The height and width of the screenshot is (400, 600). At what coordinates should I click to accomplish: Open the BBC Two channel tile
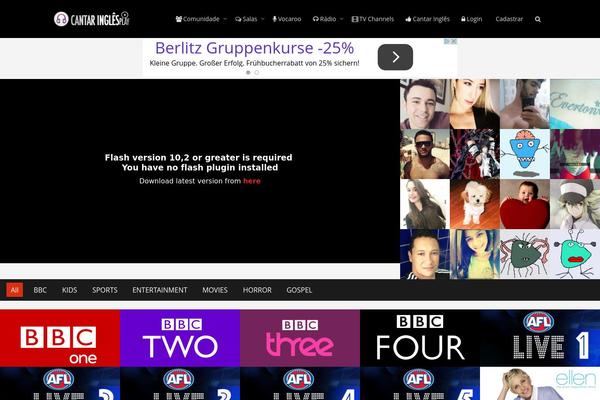point(180,338)
